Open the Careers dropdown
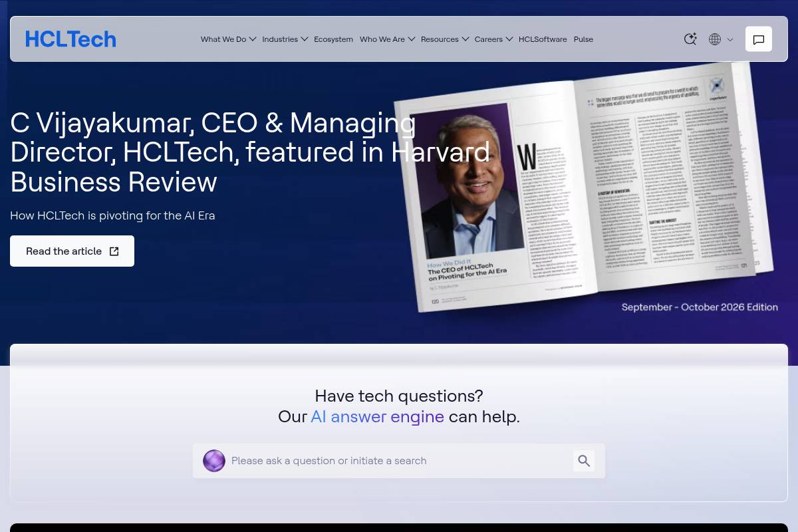 tap(494, 39)
